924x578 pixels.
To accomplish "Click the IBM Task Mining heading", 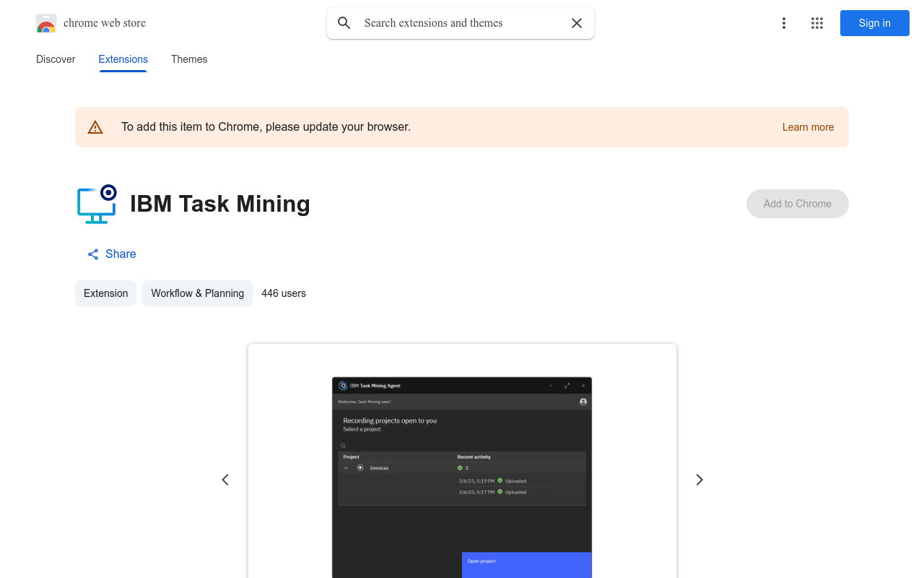I will tap(220, 204).
